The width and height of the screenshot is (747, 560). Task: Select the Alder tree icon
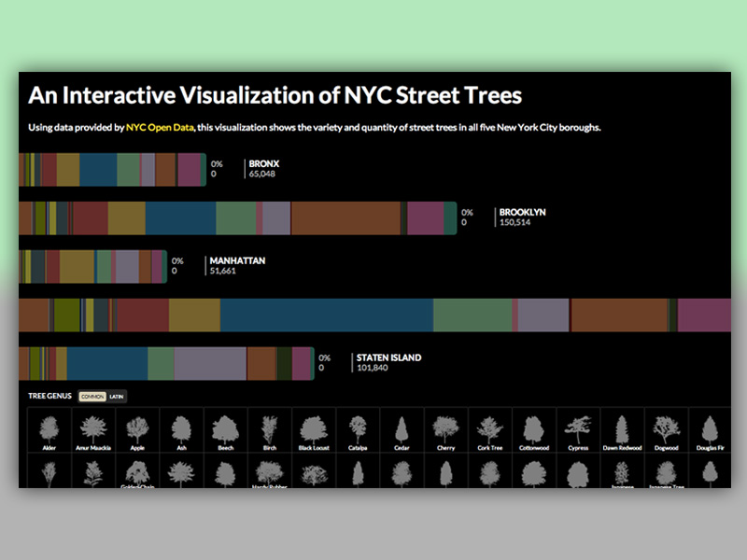coord(49,429)
